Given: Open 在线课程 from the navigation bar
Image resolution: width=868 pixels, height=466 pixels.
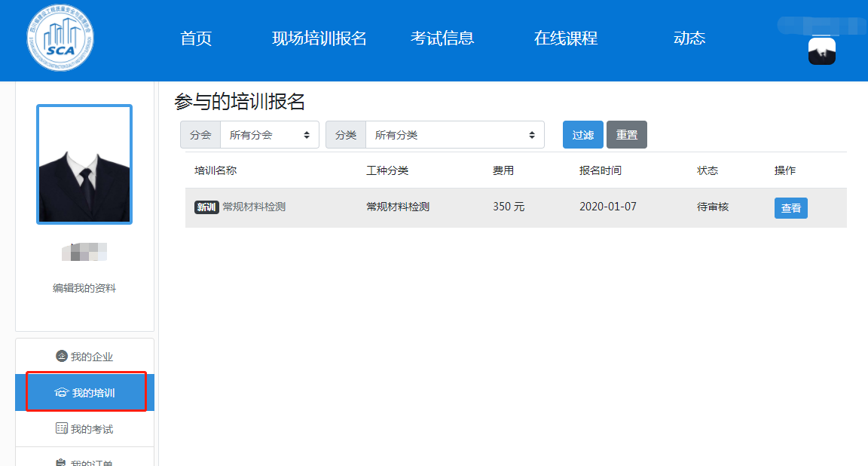Looking at the screenshot, I should (x=566, y=38).
